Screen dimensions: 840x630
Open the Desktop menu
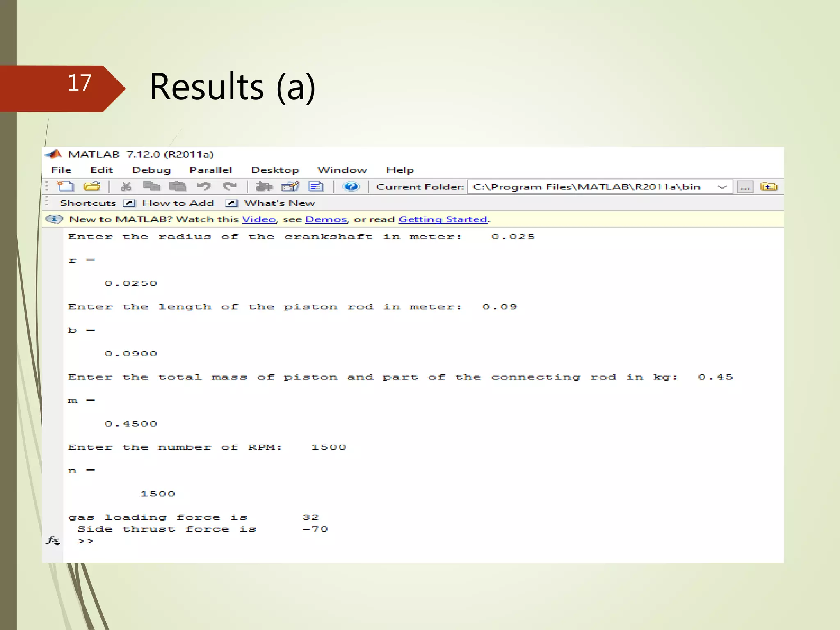275,170
